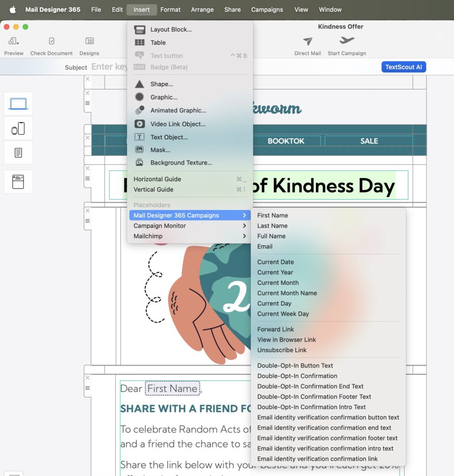The width and height of the screenshot is (454, 476).
Task: Click the Direct Mail paper plane icon
Action: point(308,41)
